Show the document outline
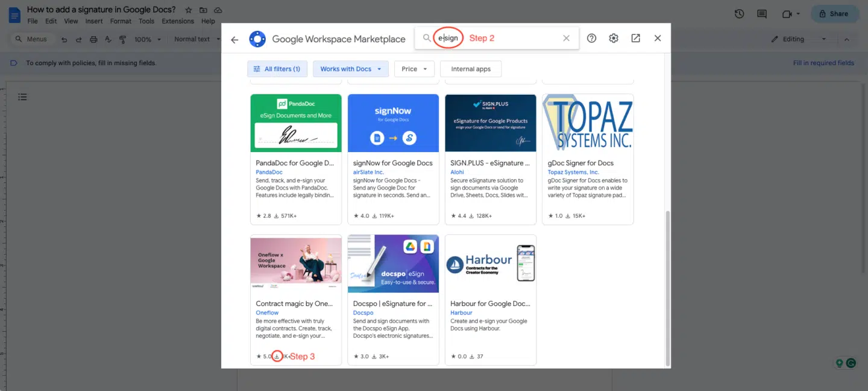The width and height of the screenshot is (868, 391). [x=22, y=97]
